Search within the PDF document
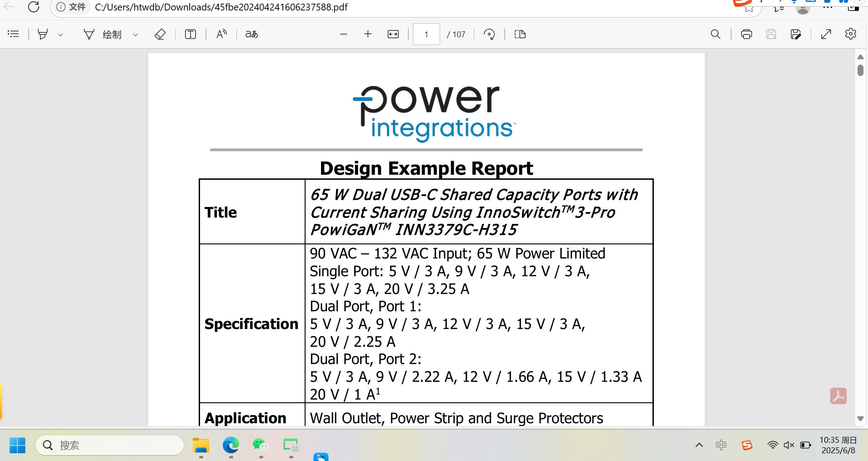Image resolution: width=868 pixels, height=461 pixels. point(715,34)
